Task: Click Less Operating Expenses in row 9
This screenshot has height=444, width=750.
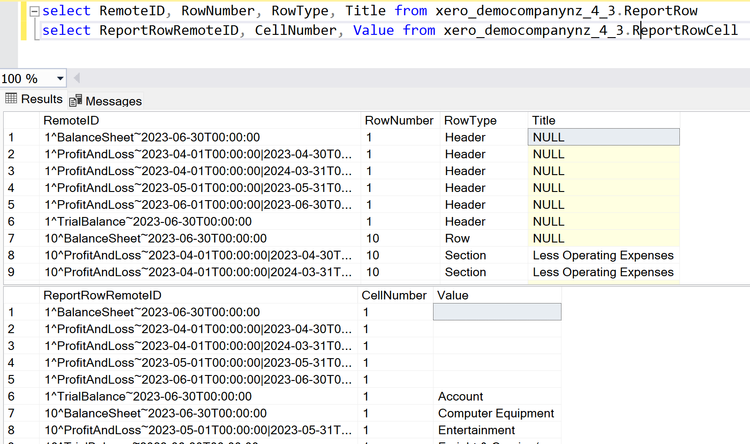Action: pyautogui.click(x=603, y=272)
